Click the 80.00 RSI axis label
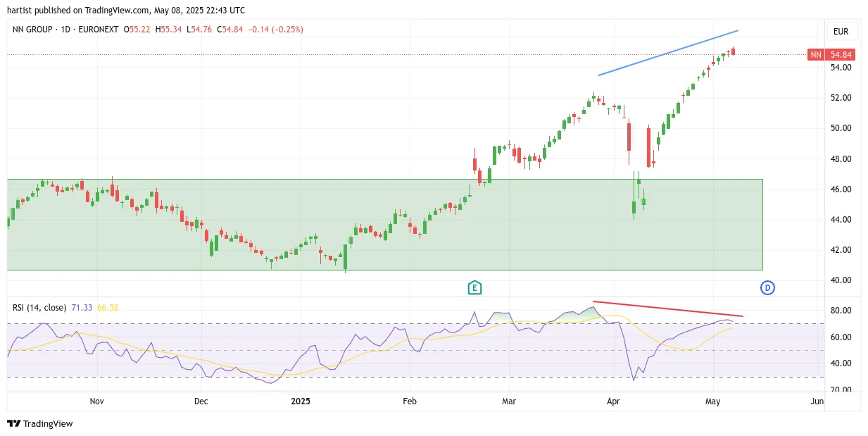Viewport: 868px width, 436px height. (x=841, y=311)
